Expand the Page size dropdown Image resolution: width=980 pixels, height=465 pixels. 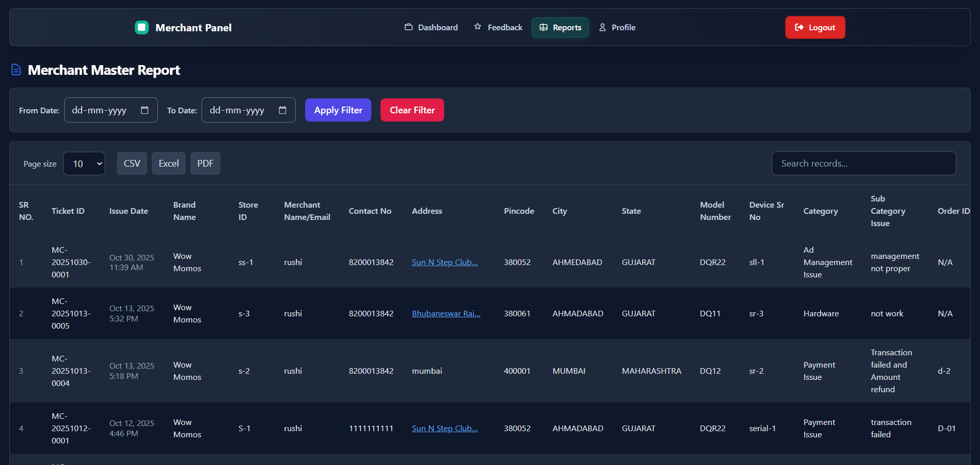[84, 164]
